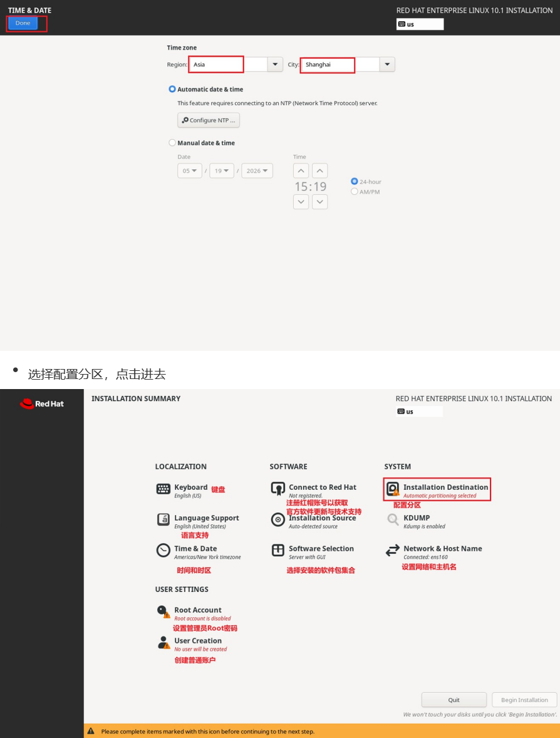560x738 pixels.
Task: Click 'Not registered.' status text
Action: coord(306,496)
